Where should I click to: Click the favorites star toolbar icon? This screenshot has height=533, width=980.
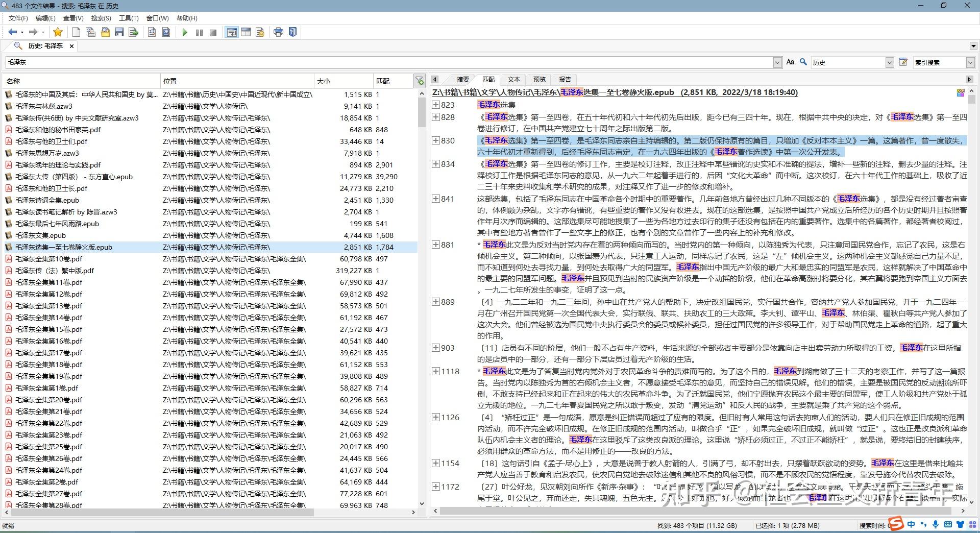pos(58,32)
